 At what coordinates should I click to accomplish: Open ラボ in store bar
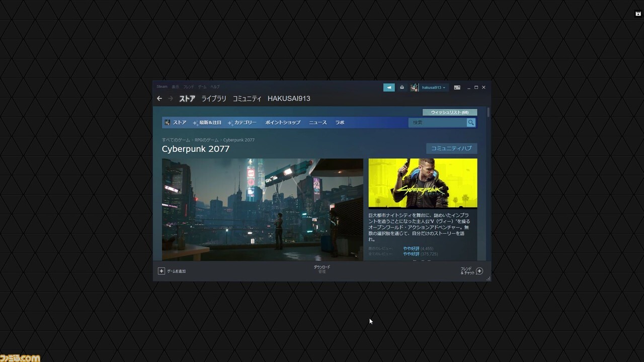coord(340,123)
